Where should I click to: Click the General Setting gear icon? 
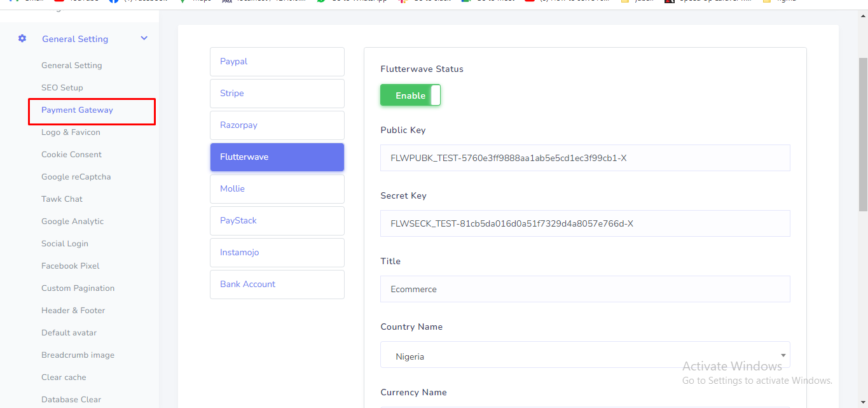tap(22, 39)
